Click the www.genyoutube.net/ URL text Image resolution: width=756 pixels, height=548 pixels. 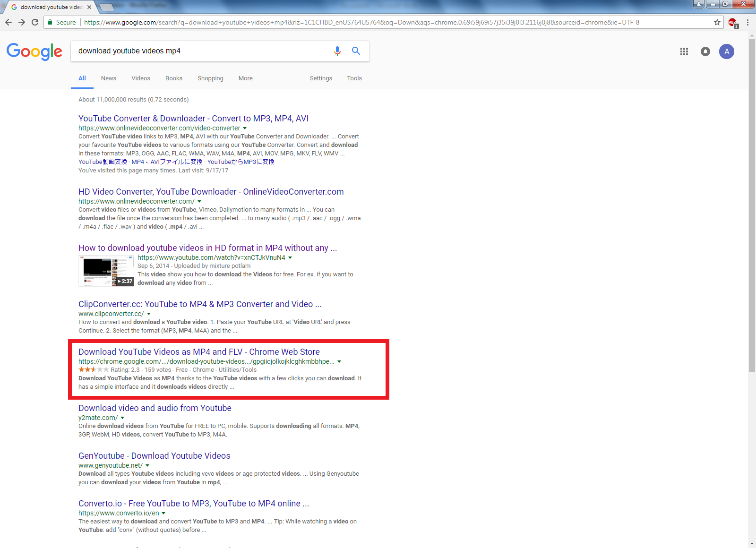111,465
